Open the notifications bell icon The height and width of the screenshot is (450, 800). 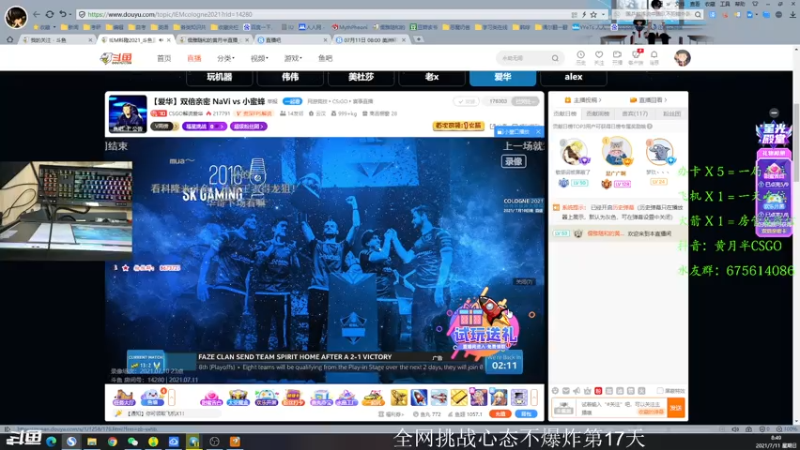click(x=654, y=57)
